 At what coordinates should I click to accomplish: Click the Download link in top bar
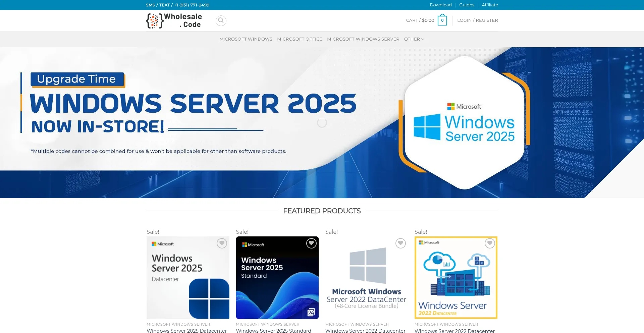(440, 5)
